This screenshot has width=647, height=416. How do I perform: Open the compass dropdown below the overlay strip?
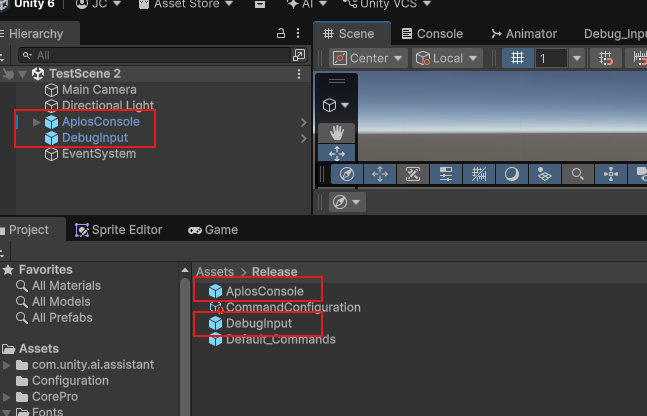pyautogui.click(x=347, y=202)
